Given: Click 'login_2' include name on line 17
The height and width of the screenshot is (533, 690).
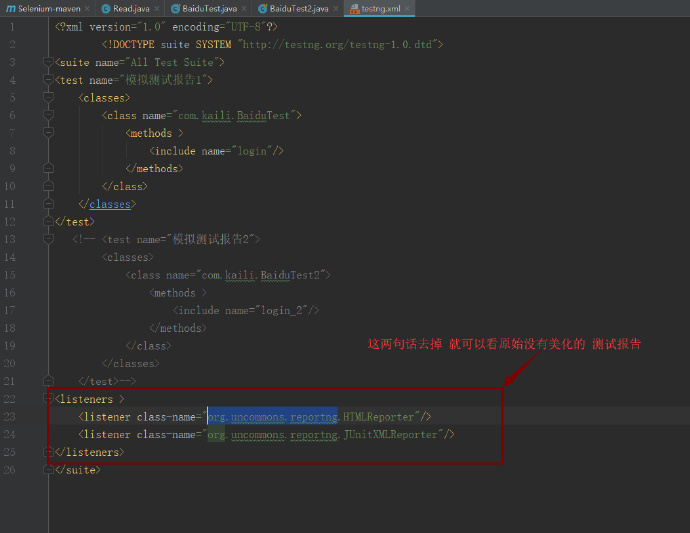Looking at the screenshot, I should (282, 311).
